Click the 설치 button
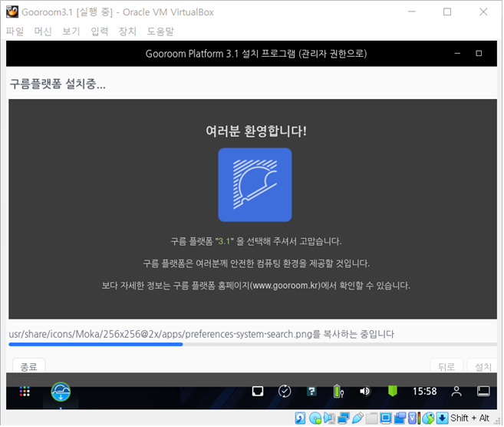504x427 pixels. click(483, 367)
